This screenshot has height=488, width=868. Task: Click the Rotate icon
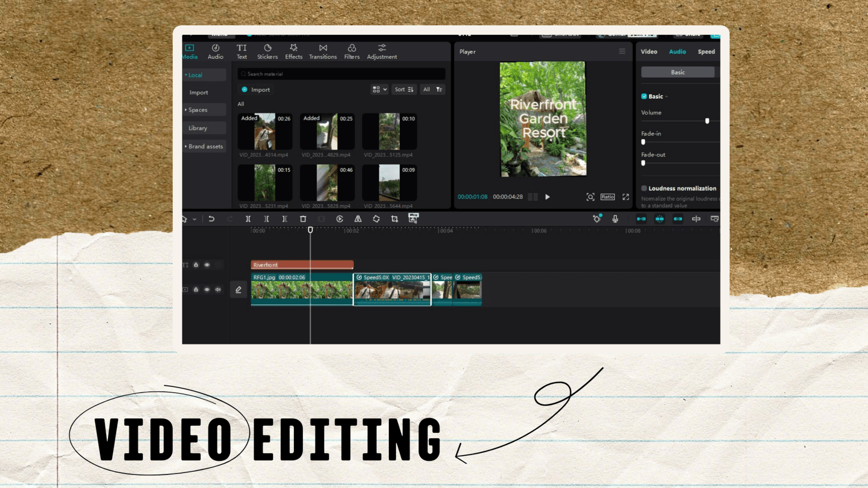coord(376,219)
